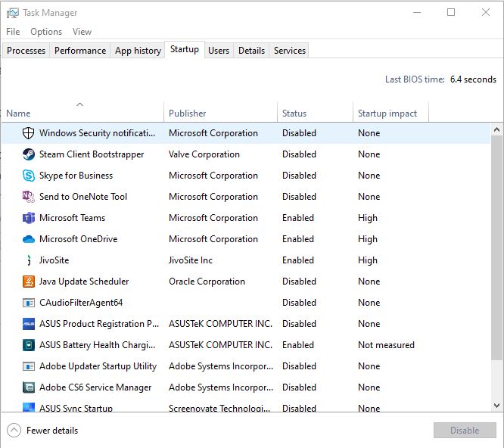The height and width of the screenshot is (448, 504).
Task: Maximize the Task Manager window
Action: (x=451, y=13)
